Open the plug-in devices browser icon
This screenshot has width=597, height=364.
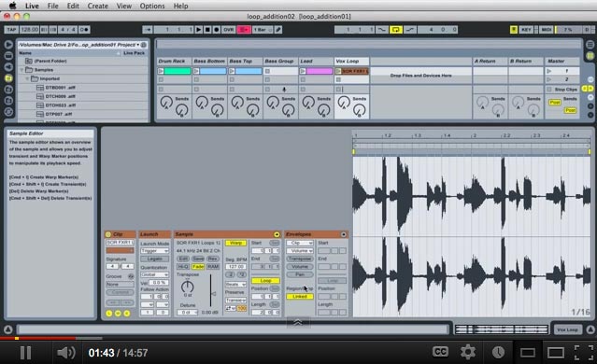(8, 67)
